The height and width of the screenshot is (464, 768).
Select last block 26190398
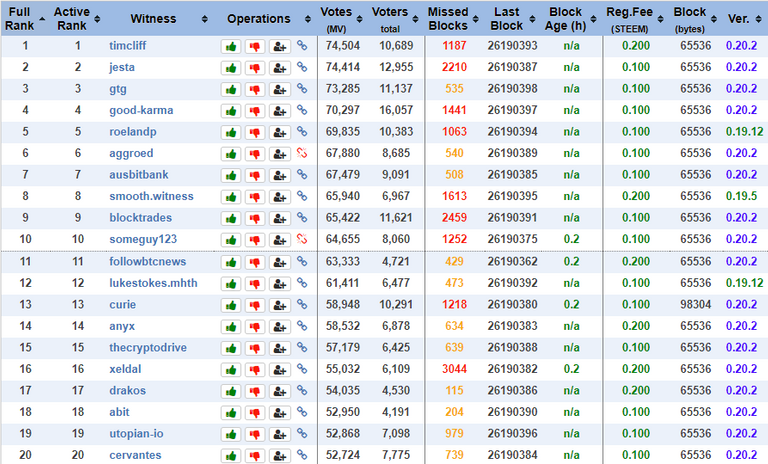pyautogui.click(x=512, y=89)
